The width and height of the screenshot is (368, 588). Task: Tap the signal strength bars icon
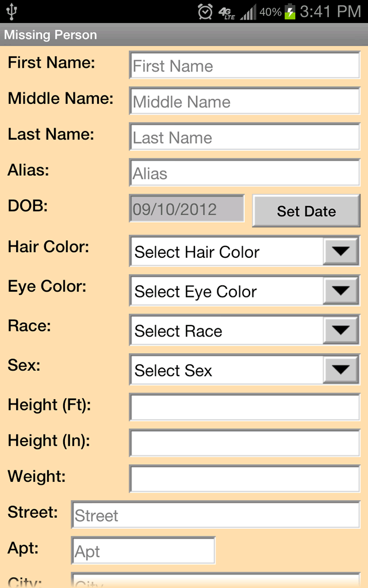[x=248, y=12]
